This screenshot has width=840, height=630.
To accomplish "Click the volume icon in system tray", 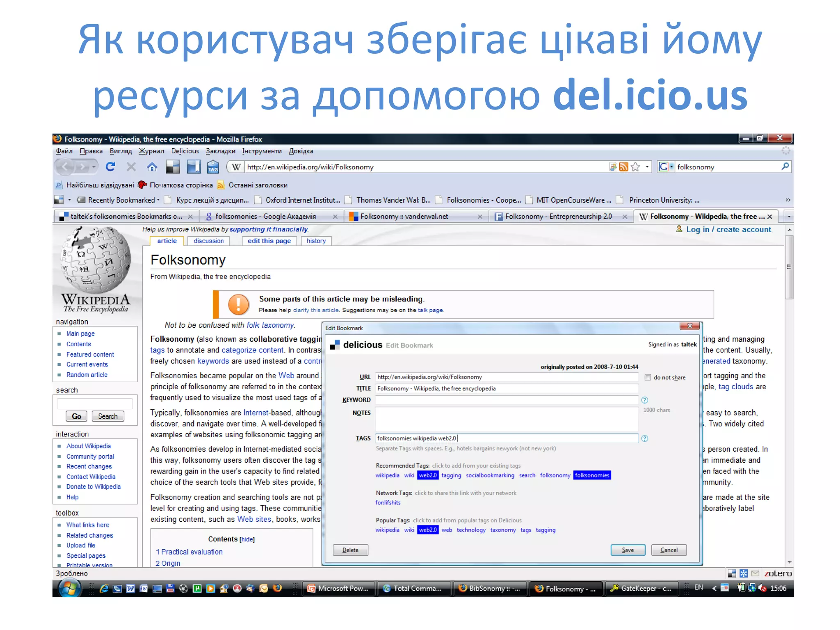I will tap(762, 588).
